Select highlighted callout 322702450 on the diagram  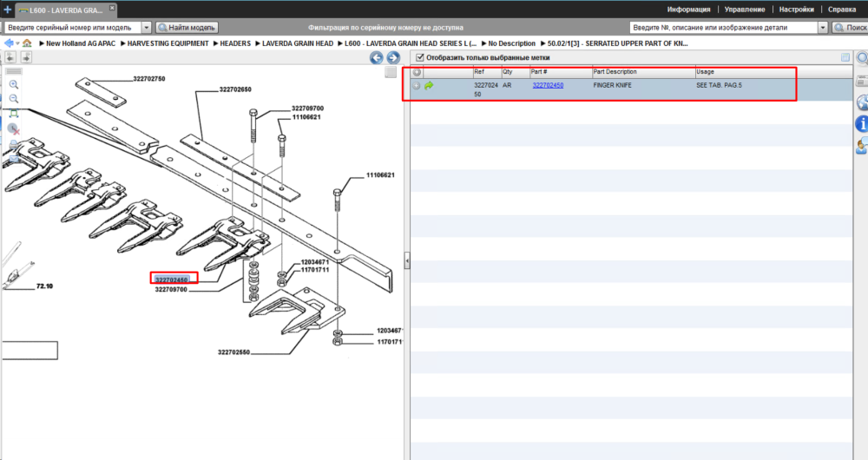tap(172, 280)
